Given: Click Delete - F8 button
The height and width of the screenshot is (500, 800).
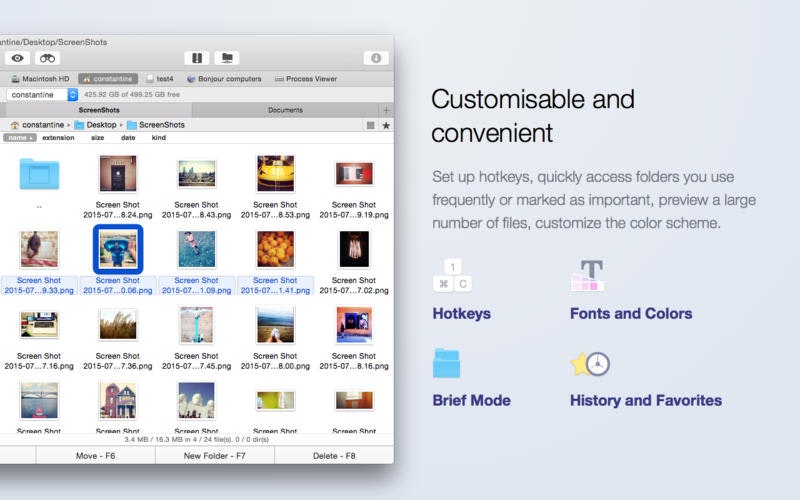Looking at the screenshot, I should click(x=334, y=456).
